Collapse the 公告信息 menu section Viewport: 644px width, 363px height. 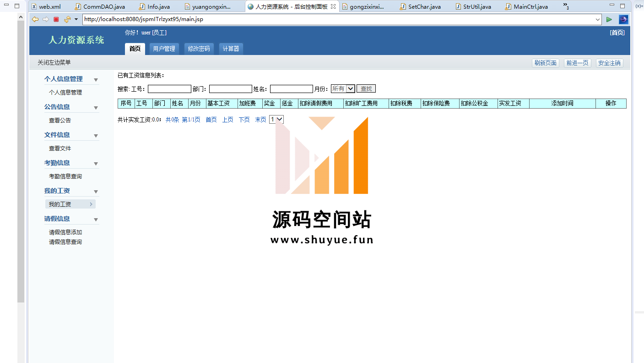[x=96, y=108]
